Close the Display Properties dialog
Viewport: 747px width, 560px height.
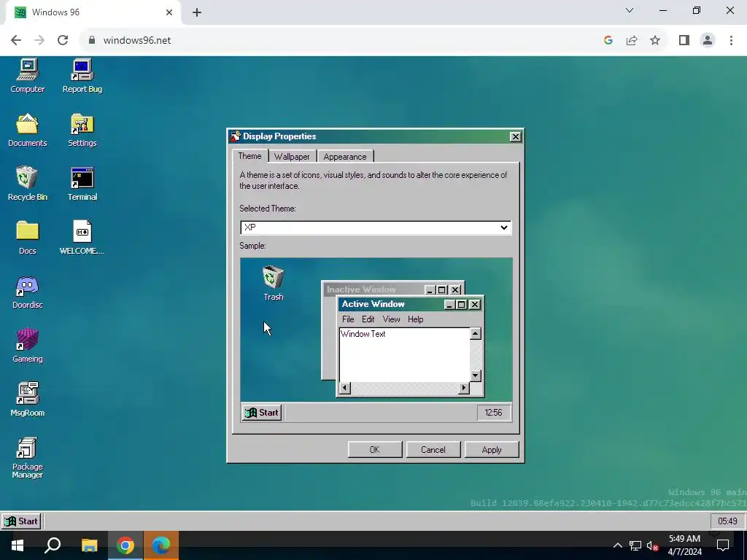click(515, 136)
